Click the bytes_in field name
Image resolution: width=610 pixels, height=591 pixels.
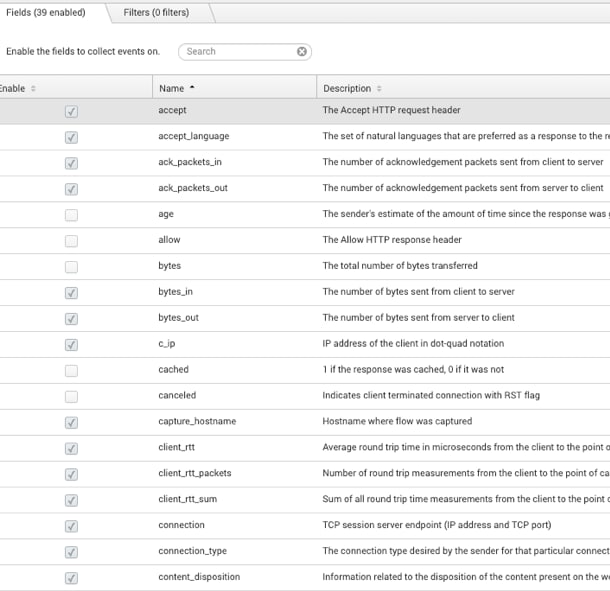pos(175,292)
